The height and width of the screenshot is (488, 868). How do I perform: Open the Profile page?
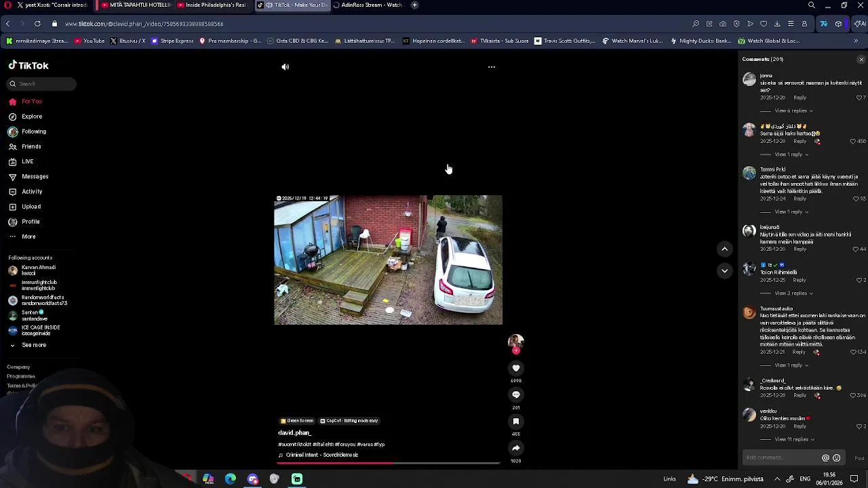24,222
